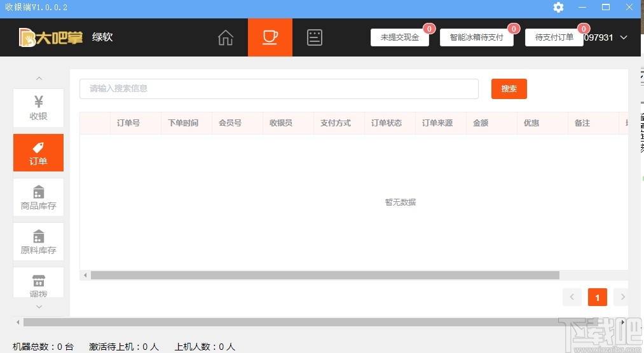This screenshot has width=644, height=353.
Task: Expand the account 097931 dropdown arrow
Action: (x=624, y=37)
